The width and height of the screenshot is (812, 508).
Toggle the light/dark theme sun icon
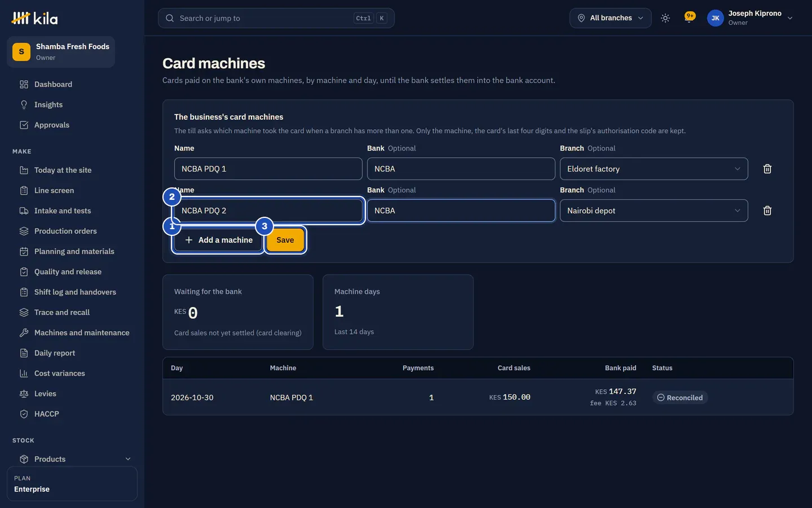click(x=665, y=18)
